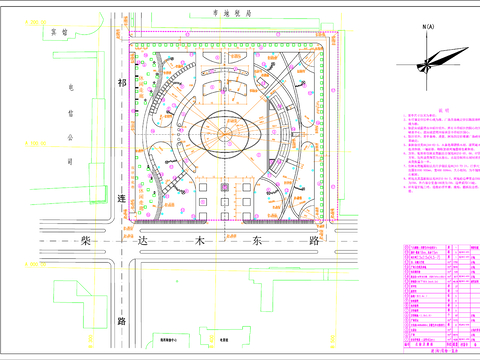Select the A 200.00 coordinate label

(x=36, y=22)
